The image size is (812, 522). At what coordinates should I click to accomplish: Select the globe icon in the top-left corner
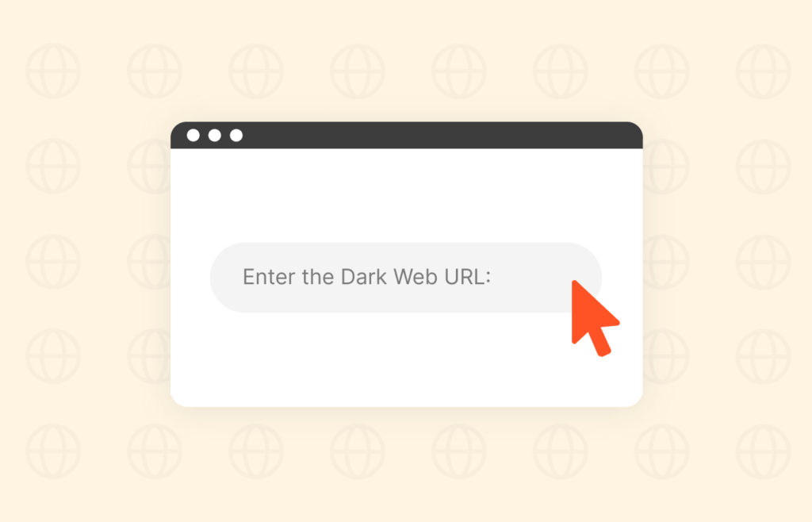tap(53, 71)
